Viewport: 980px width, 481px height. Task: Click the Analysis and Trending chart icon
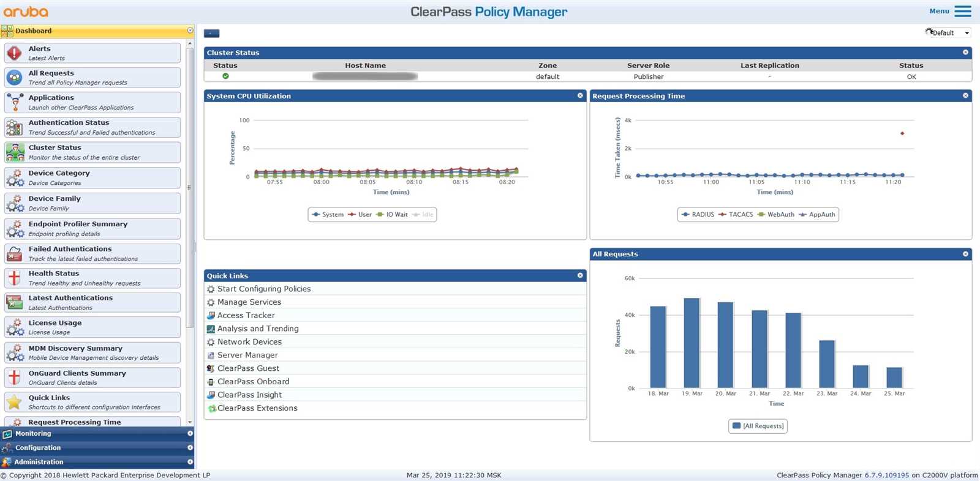(211, 329)
